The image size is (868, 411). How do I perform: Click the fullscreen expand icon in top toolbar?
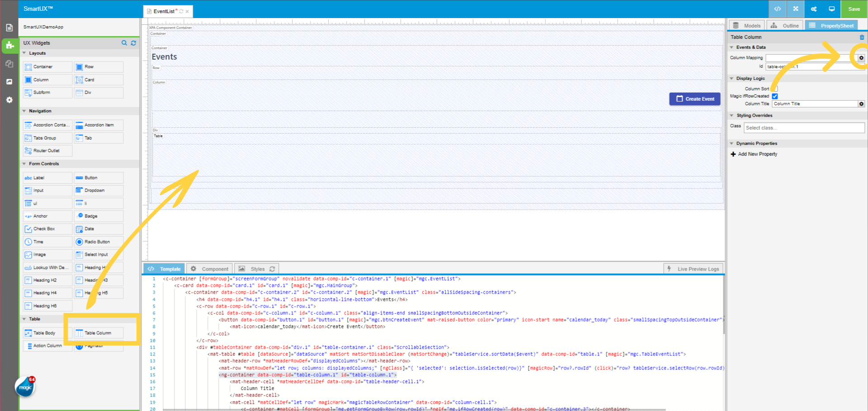795,9
